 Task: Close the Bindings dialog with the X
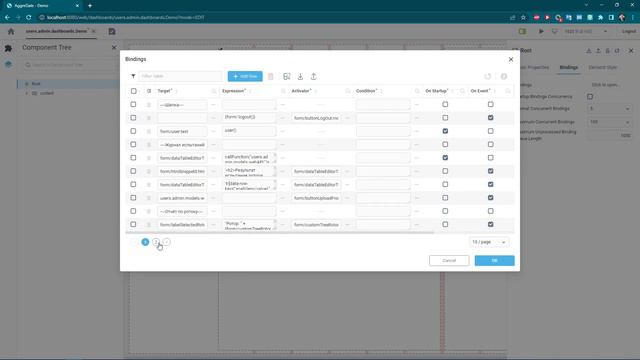pyautogui.click(x=511, y=59)
